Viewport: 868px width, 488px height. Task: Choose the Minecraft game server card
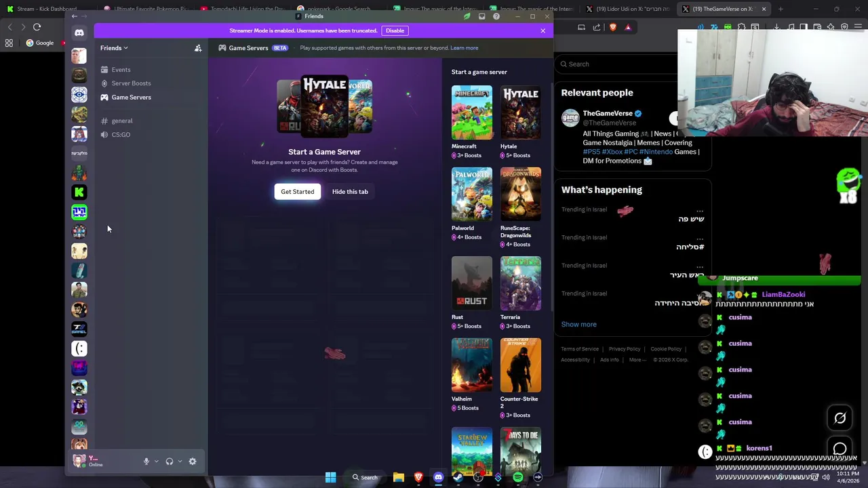click(472, 122)
